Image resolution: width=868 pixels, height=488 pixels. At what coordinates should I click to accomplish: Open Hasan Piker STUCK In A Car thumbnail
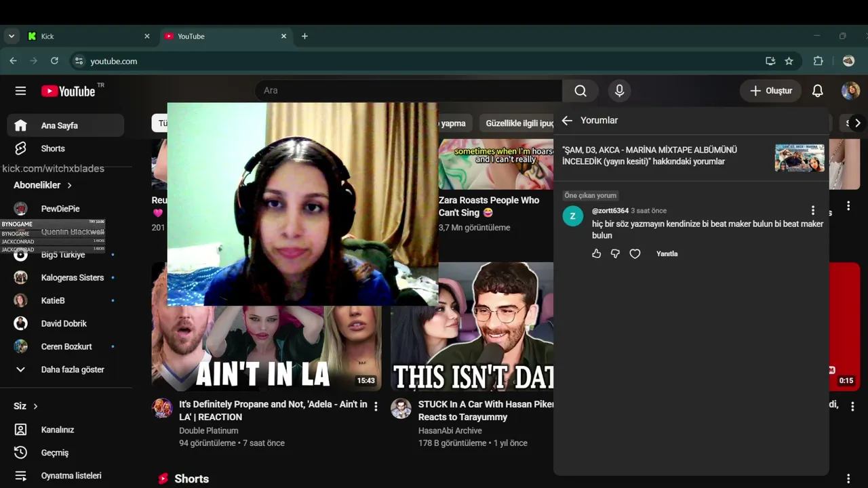[472, 327]
